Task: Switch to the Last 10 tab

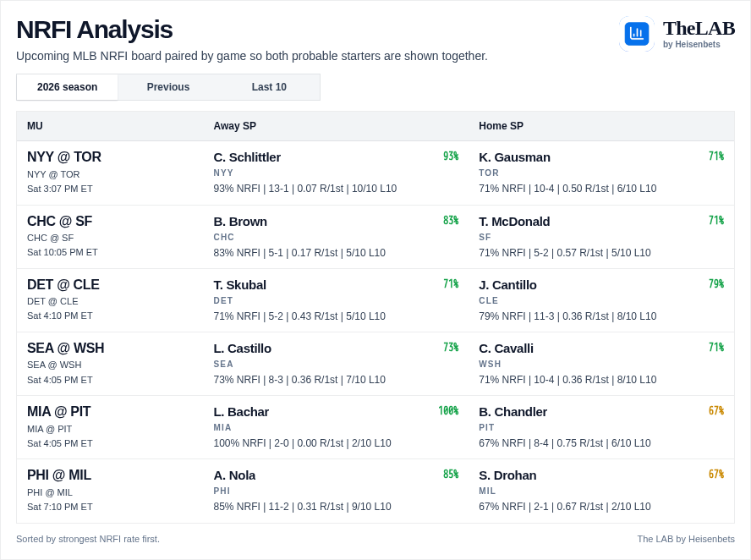Action: (269, 87)
